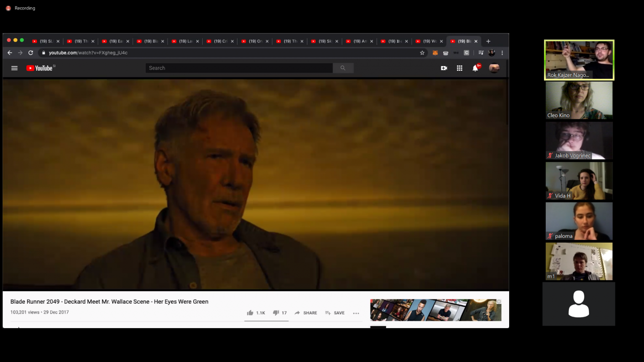Select Vida H participant video

[579, 181]
